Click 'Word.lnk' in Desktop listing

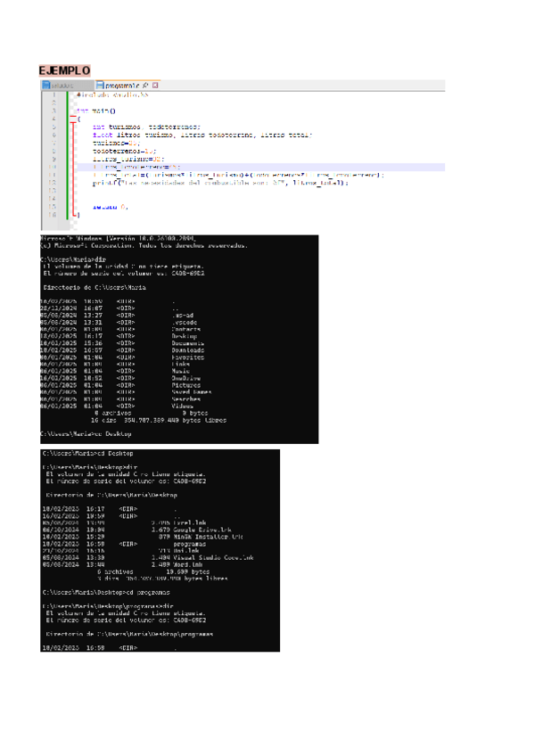187,564
